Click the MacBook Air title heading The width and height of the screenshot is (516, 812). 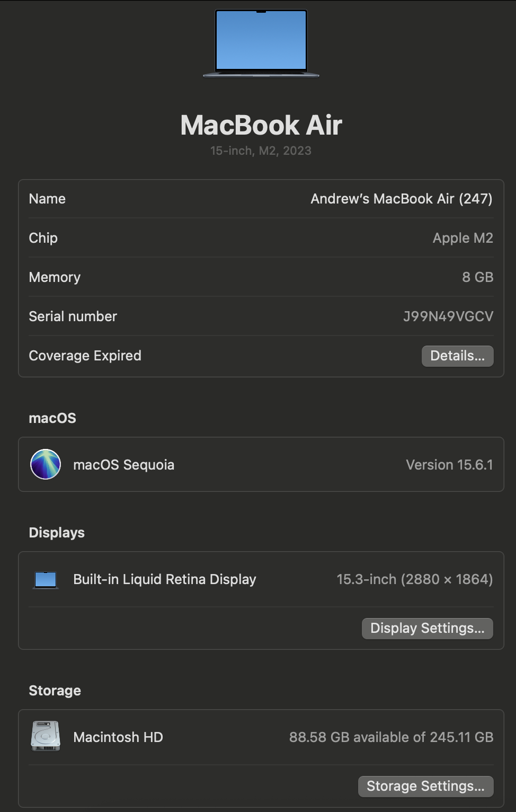pos(261,125)
